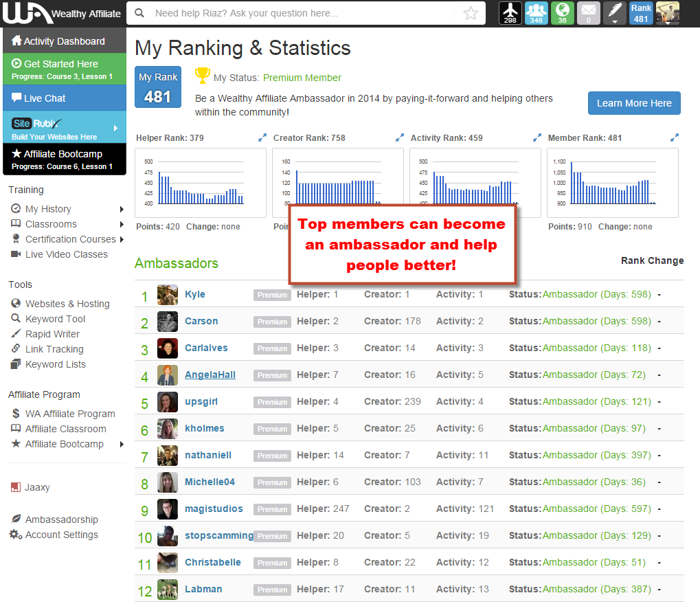
Task: Click the Keyword Lists icon
Action: (x=16, y=364)
